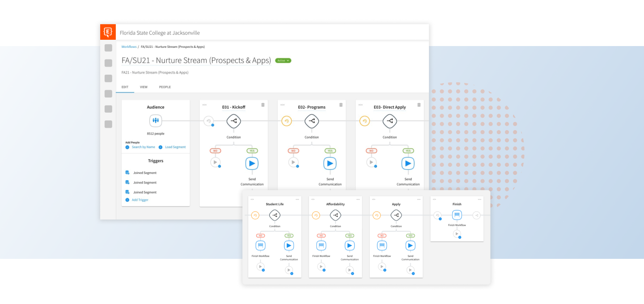Edit the workflow title FA/SU21 - Nurture Stream
This screenshot has height=304, width=644.
196,60
